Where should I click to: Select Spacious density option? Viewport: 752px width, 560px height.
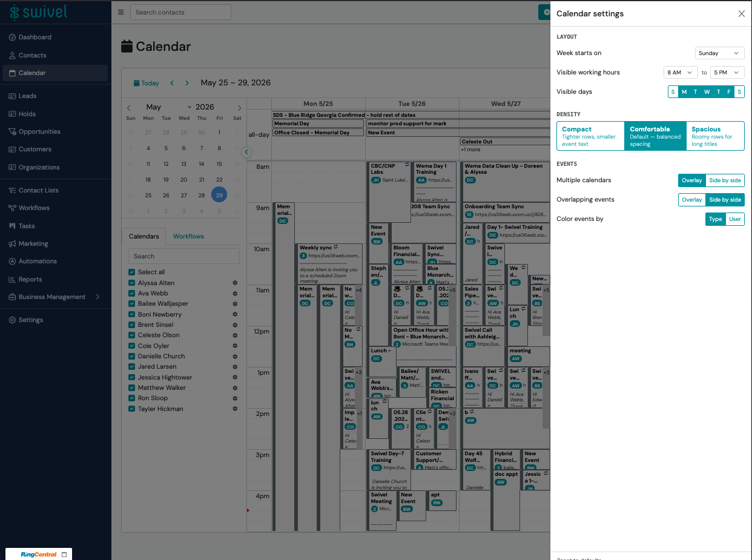pos(715,136)
